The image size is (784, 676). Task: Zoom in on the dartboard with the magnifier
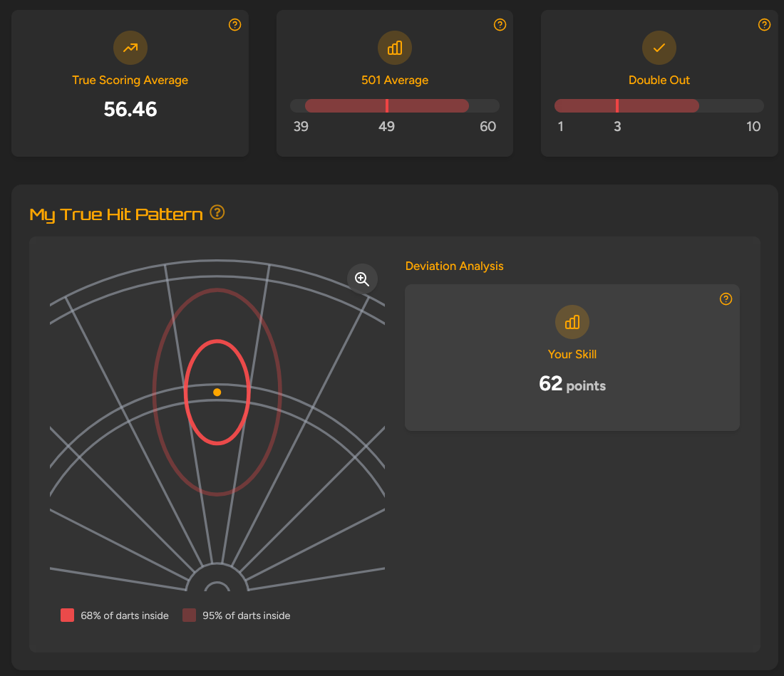362,279
